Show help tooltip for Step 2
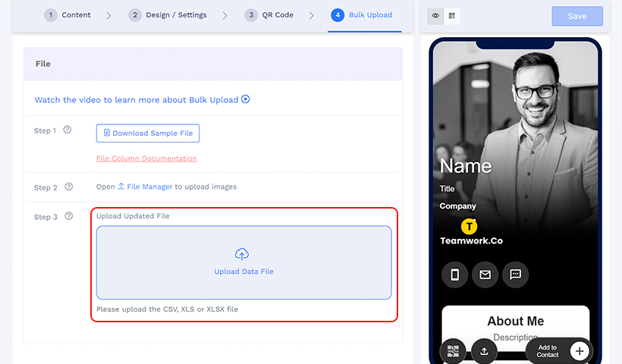This screenshot has height=364, width=622. click(x=68, y=187)
